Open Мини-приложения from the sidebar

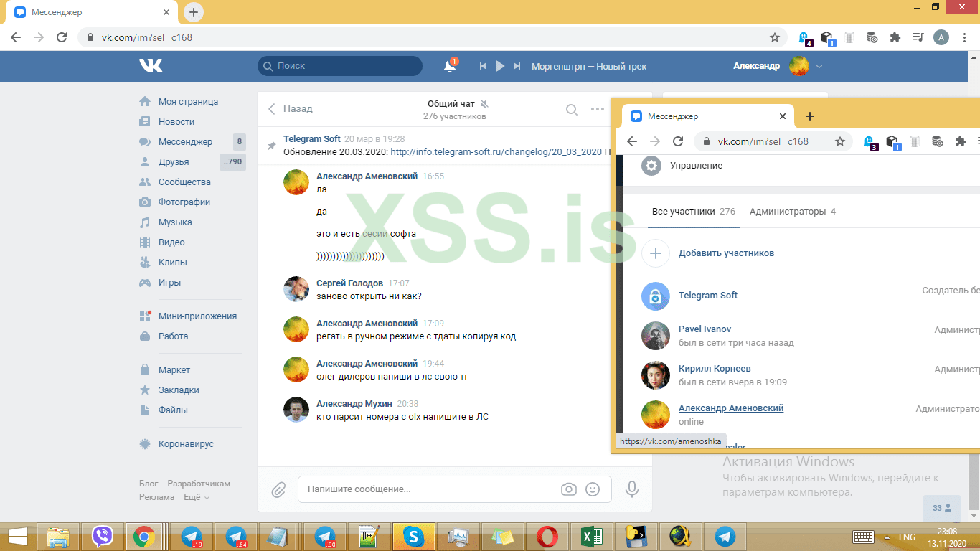click(x=197, y=316)
